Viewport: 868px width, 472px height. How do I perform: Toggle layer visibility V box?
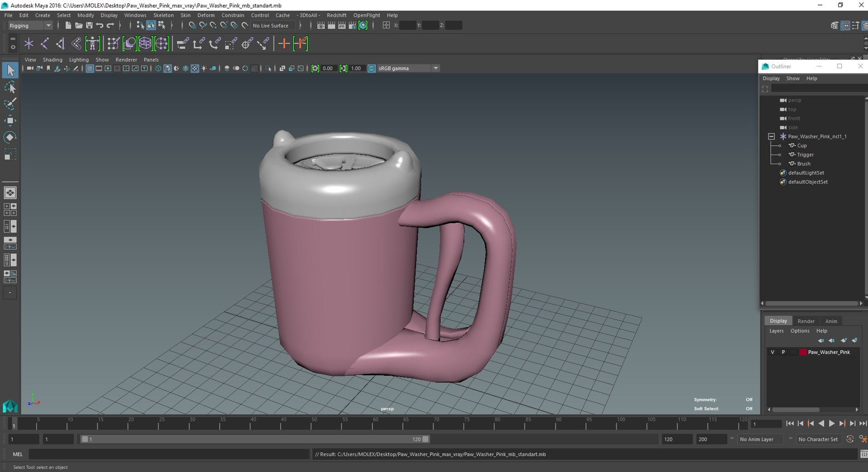coord(773,352)
